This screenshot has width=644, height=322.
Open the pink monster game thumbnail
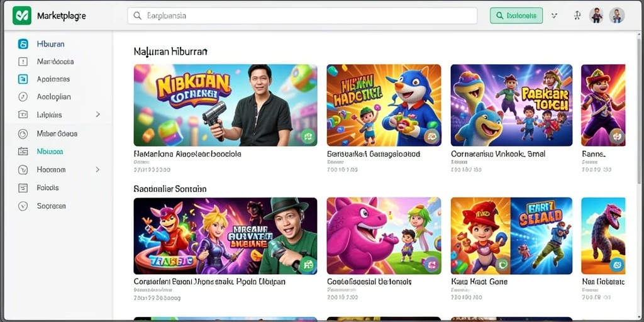point(384,236)
